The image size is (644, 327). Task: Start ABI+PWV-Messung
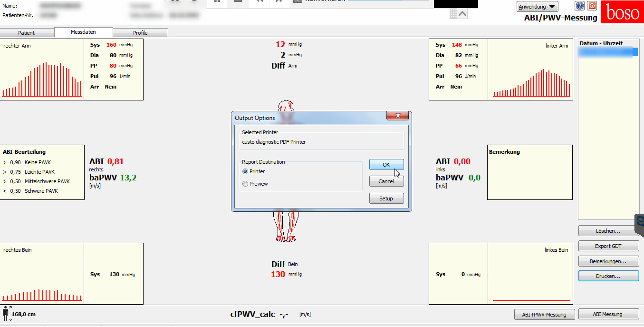tap(545, 314)
